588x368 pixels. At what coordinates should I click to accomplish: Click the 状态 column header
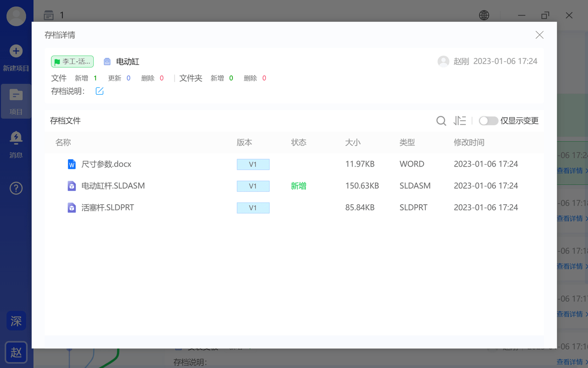(x=299, y=143)
